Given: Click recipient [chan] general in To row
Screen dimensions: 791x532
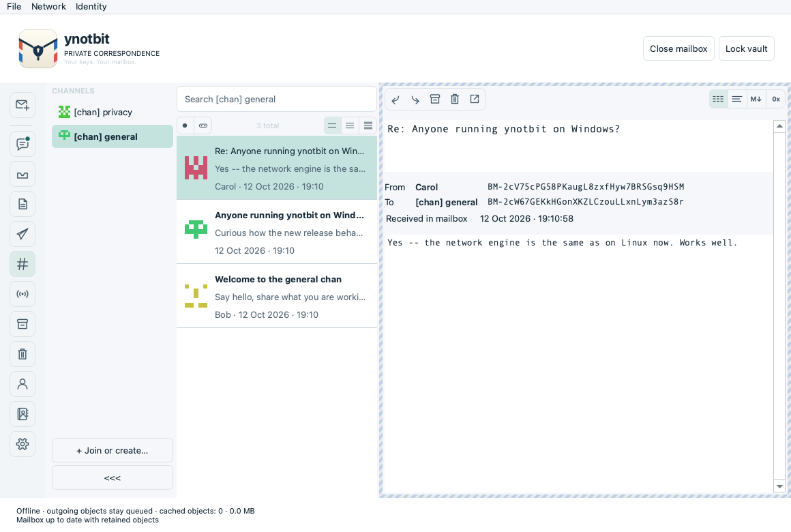Looking at the screenshot, I should tap(446, 203).
